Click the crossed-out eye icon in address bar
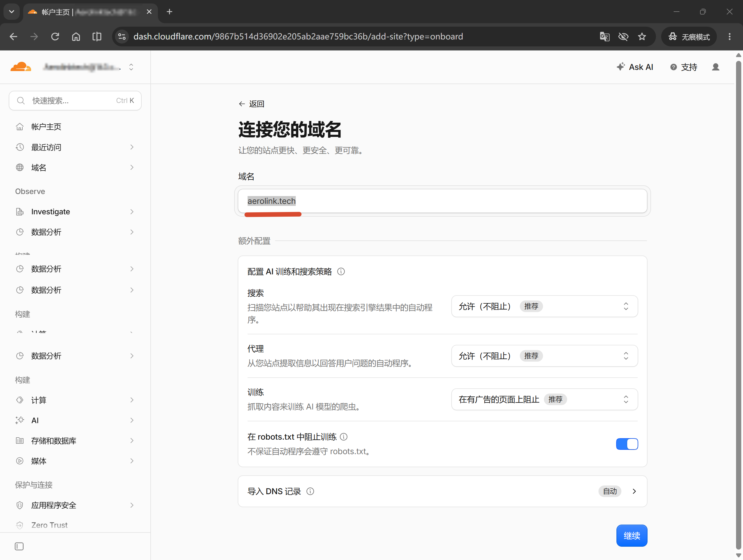The width and height of the screenshot is (743, 560). tap(623, 37)
